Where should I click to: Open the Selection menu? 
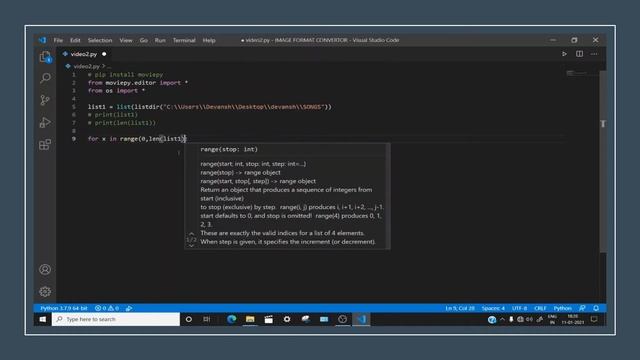pyautogui.click(x=100, y=40)
